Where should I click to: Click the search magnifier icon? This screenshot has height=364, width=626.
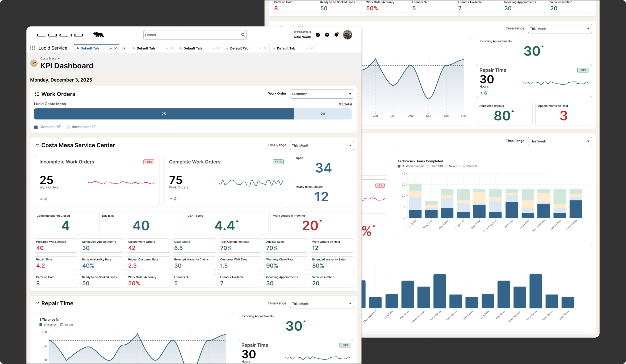click(x=243, y=35)
